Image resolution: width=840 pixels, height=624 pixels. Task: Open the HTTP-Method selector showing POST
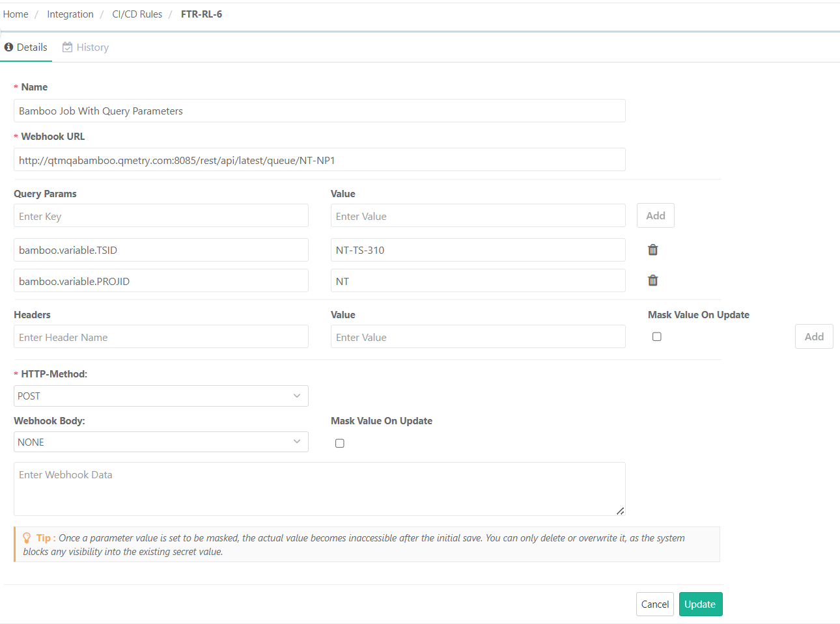161,396
